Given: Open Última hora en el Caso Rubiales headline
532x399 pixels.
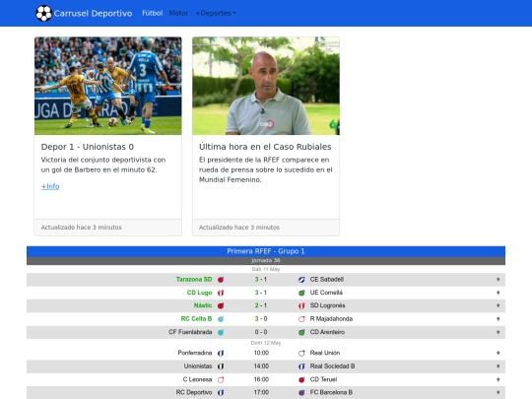Looking at the screenshot, I should pos(265,147).
